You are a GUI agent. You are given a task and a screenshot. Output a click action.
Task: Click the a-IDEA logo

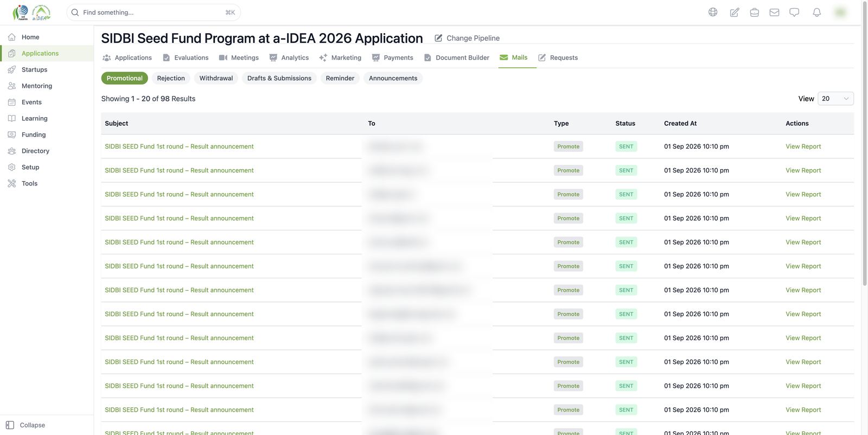(41, 12)
